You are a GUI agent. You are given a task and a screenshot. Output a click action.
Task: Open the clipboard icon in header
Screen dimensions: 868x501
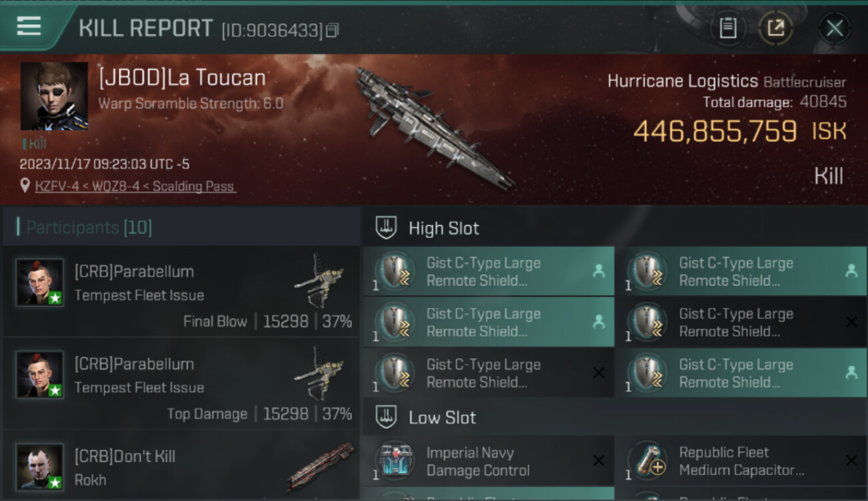(728, 28)
